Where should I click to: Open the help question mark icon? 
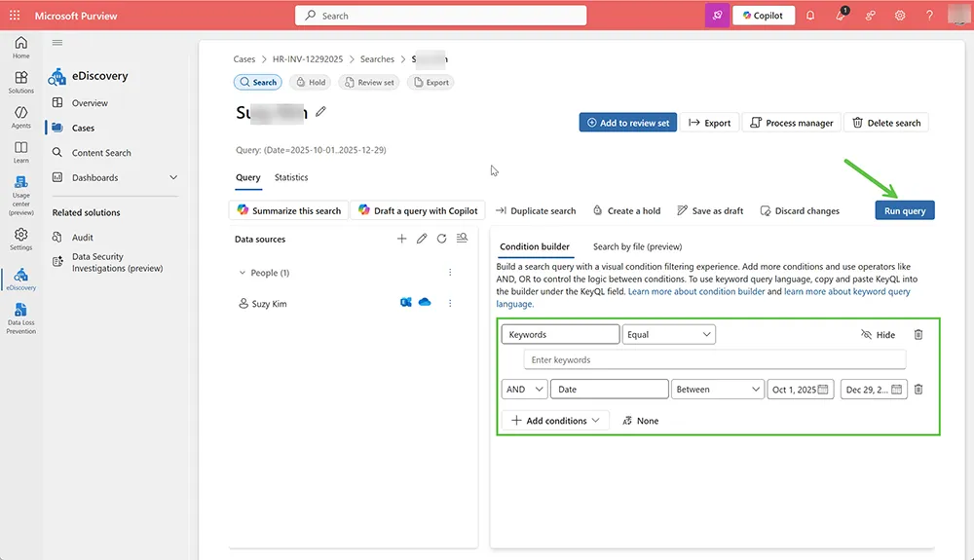click(x=929, y=16)
